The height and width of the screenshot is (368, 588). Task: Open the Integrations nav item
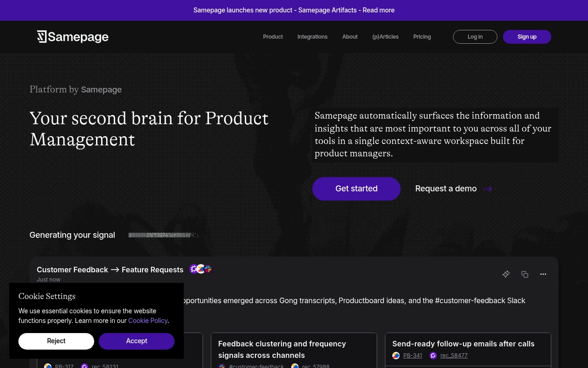[x=312, y=37]
